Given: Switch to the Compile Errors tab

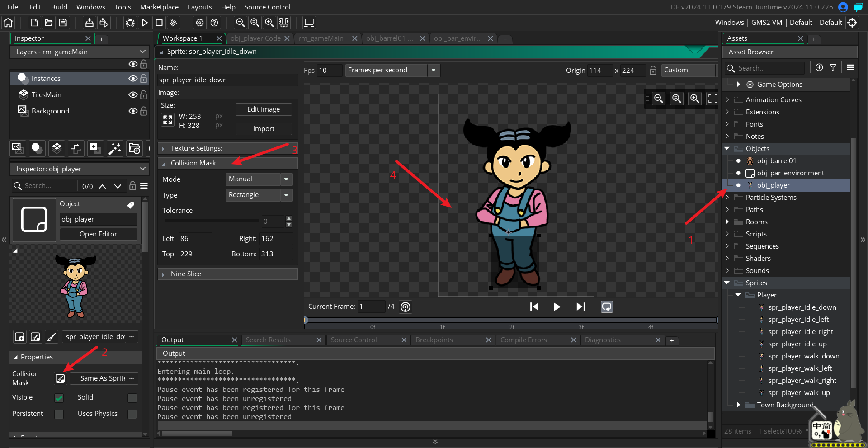Looking at the screenshot, I should 524,340.
